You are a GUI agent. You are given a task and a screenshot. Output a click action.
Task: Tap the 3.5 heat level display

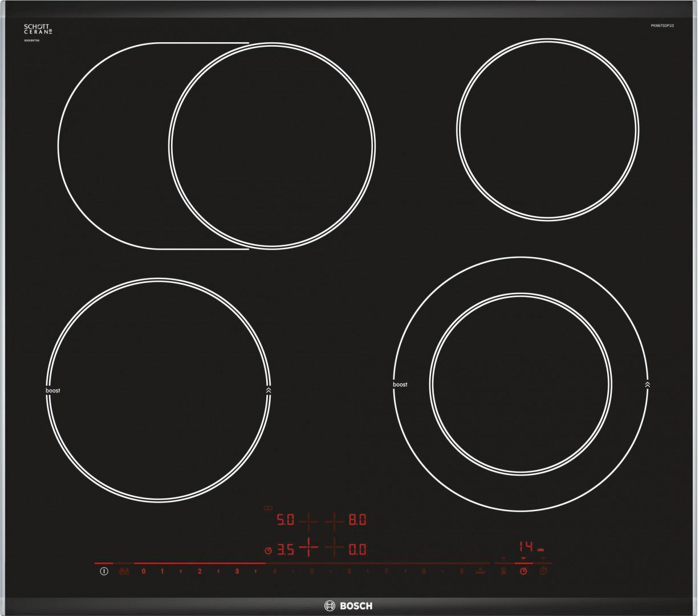point(285,550)
